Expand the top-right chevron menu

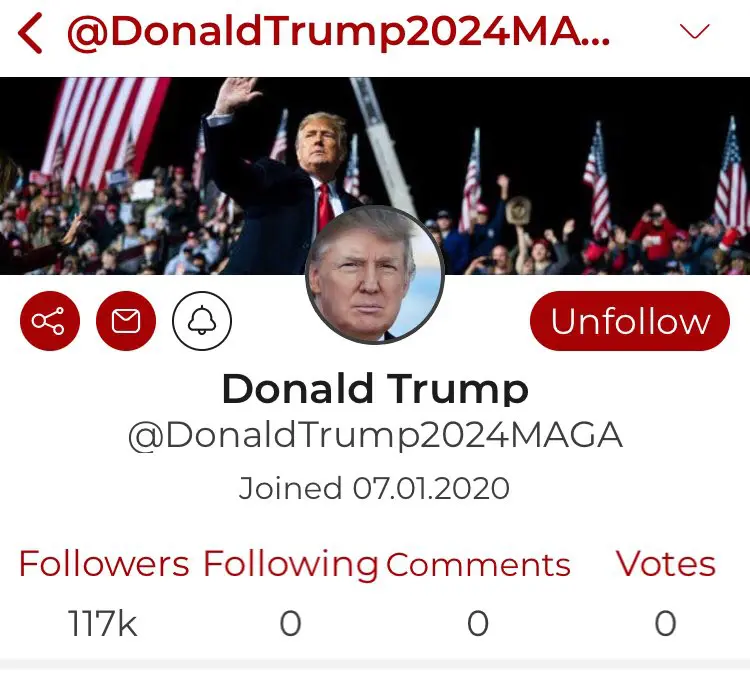point(694,32)
